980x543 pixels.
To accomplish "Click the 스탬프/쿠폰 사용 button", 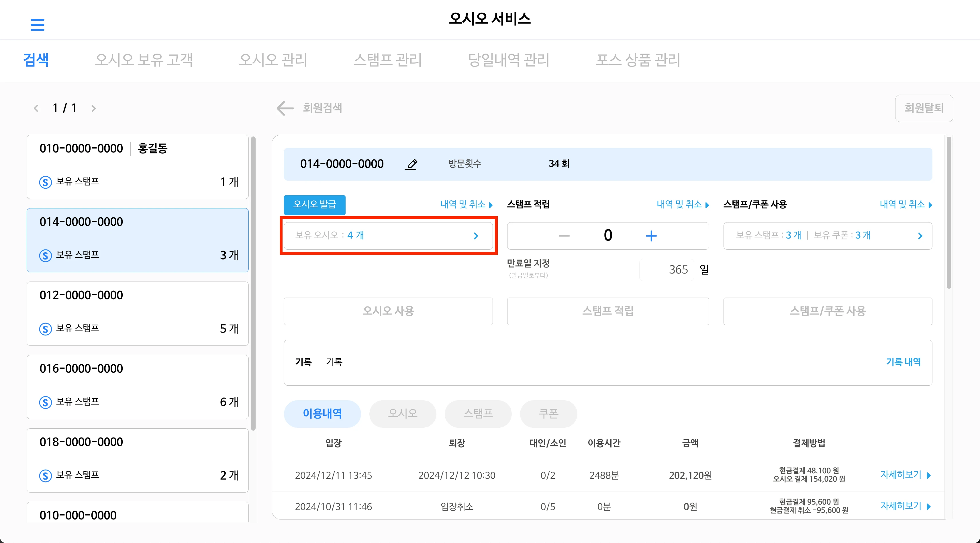I will pos(828,311).
